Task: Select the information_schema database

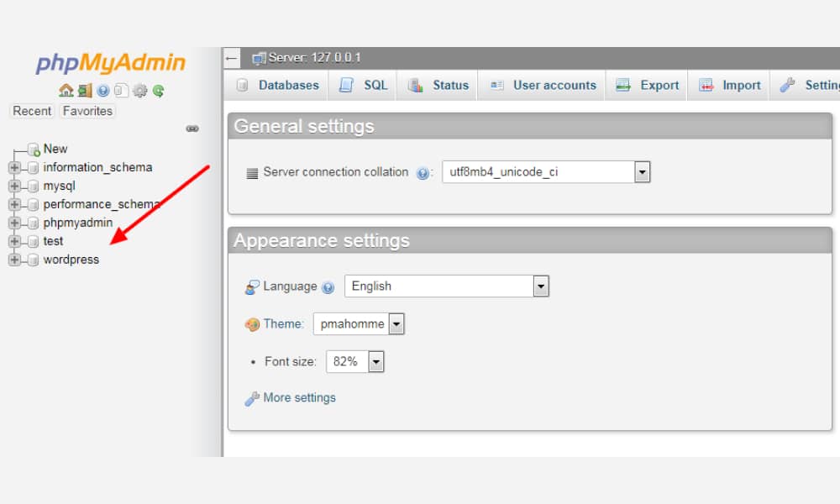Action: tap(97, 168)
